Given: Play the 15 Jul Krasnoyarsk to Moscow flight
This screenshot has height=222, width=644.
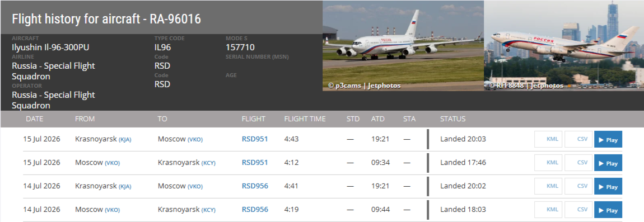Looking at the screenshot, I should 608,139.
